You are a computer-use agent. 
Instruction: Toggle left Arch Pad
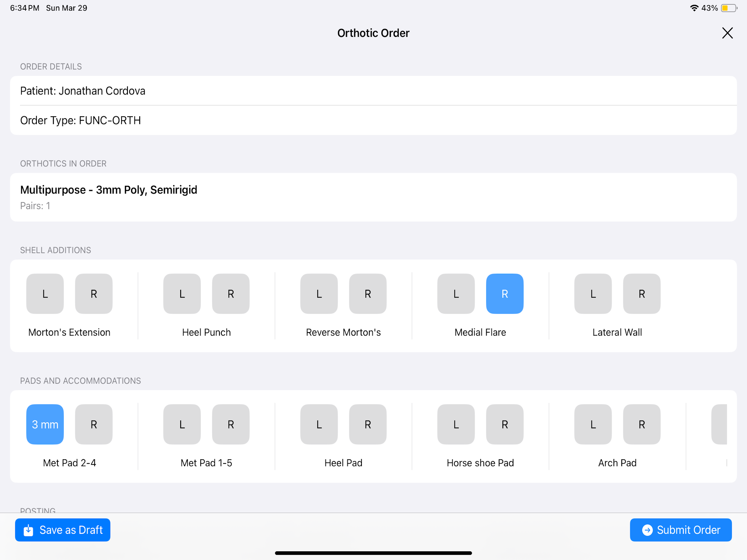coord(593,424)
